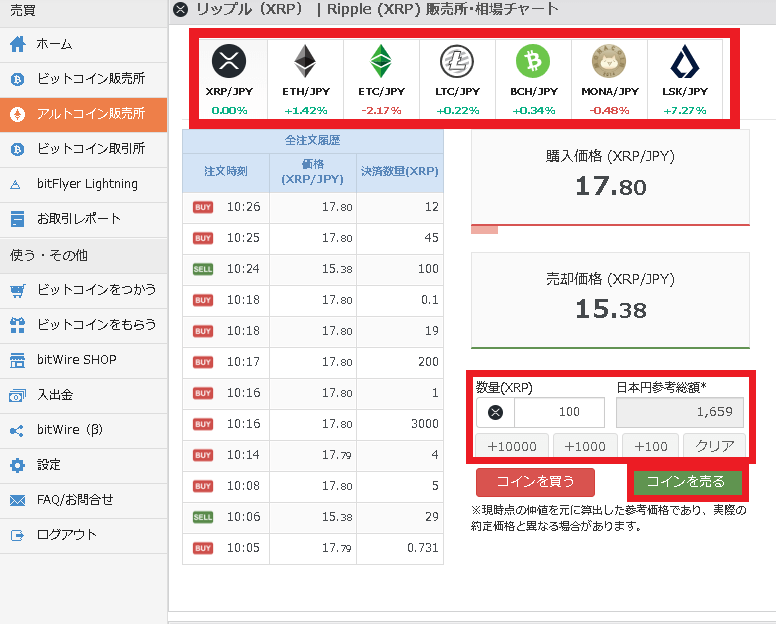Open ホーム in the sidebar menu

(x=83, y=45)
